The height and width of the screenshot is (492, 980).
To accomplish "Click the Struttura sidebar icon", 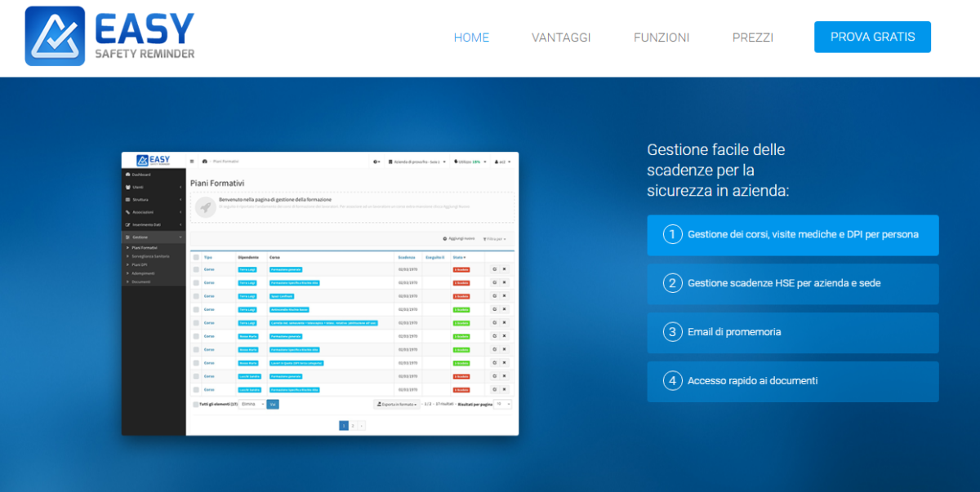I will 127,199.
